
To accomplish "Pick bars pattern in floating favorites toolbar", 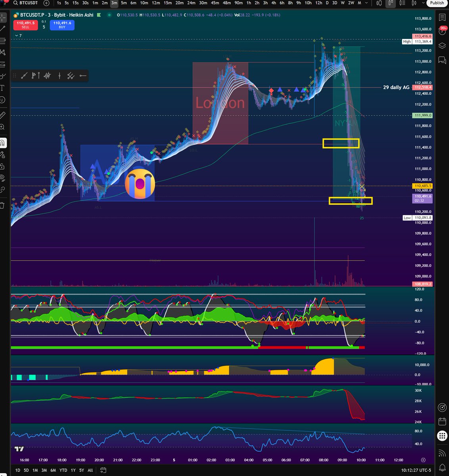I will (47, 76).
